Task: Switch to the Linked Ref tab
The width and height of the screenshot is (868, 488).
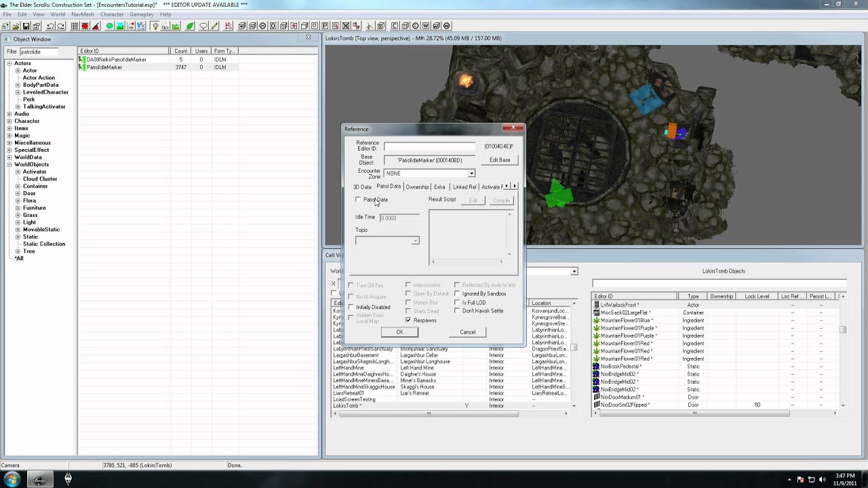Action: [x=464, y=187]
